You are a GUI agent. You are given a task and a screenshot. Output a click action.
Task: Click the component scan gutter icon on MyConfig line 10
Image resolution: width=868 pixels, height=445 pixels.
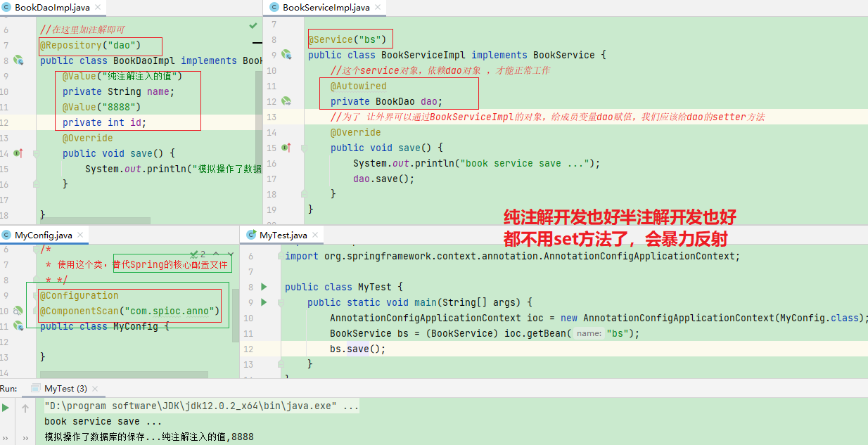tap(19, 311)
